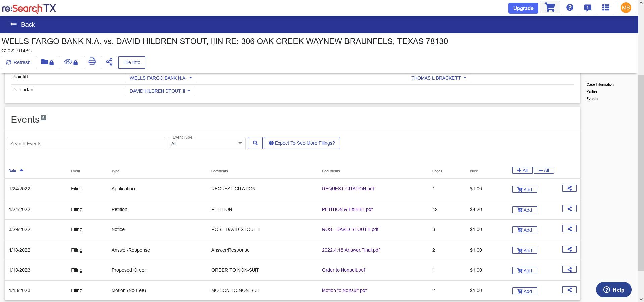
Task: Open the shopping cart icon
Action: [550, 7]
